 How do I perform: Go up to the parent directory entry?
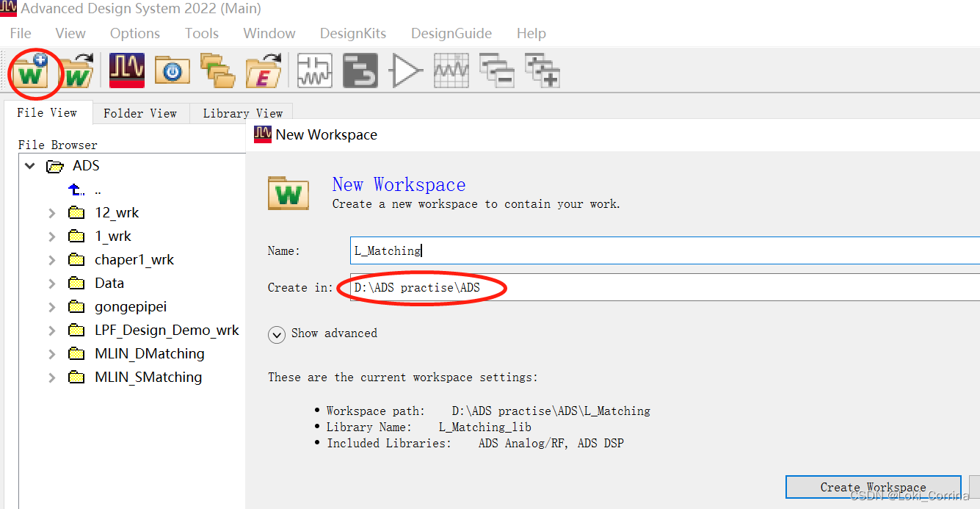[x=84, y=189]
